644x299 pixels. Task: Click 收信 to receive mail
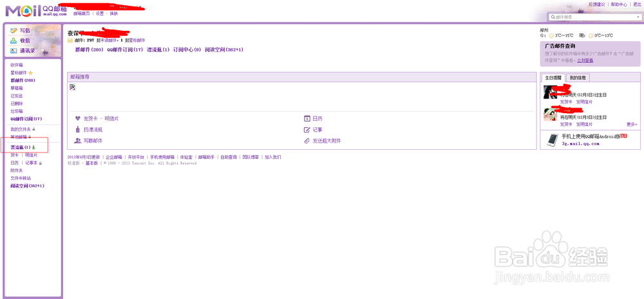coord(24,41)
